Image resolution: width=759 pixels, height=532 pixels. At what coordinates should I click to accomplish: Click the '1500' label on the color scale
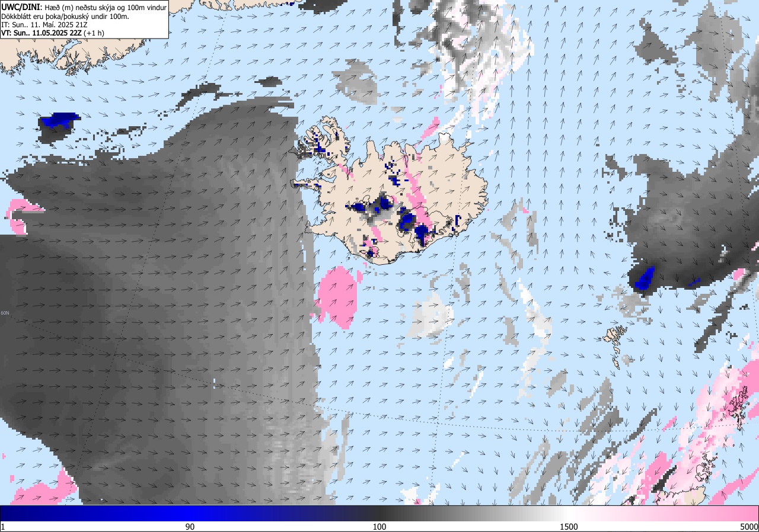[569, 527]
